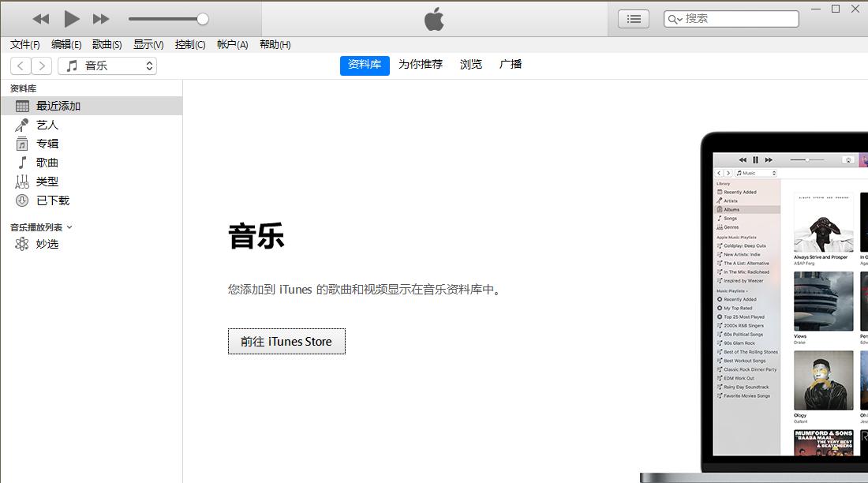Open the 显示(V) menu
Image resolution: width=868 pixels, height=483 pixels.
(148, 44)
